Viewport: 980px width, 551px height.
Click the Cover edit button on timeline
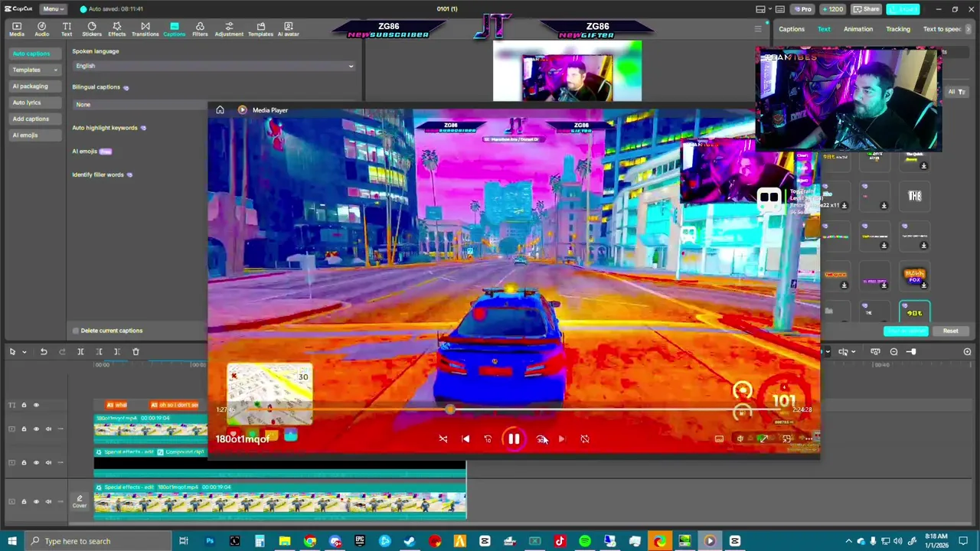[80, 501]
